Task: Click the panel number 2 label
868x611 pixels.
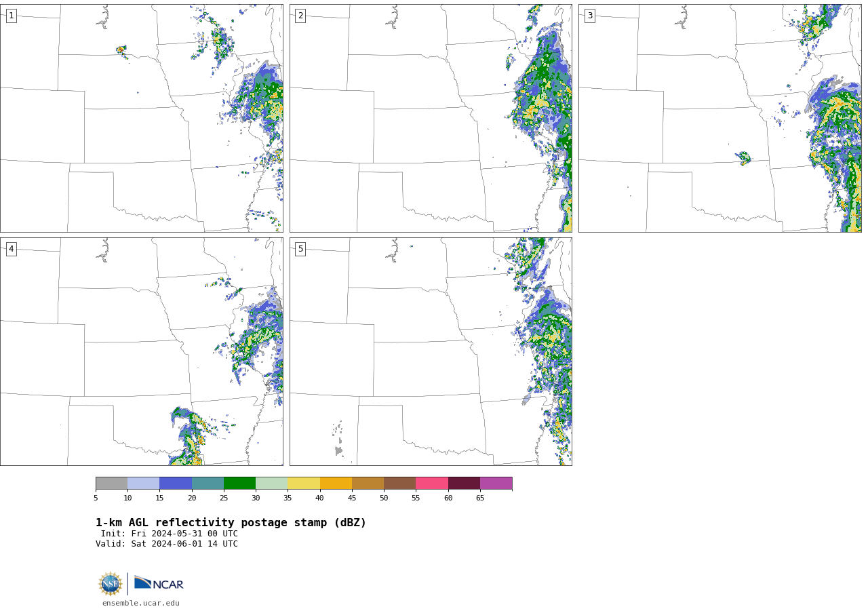Action: pyautogui.click(x=300, y=16)
